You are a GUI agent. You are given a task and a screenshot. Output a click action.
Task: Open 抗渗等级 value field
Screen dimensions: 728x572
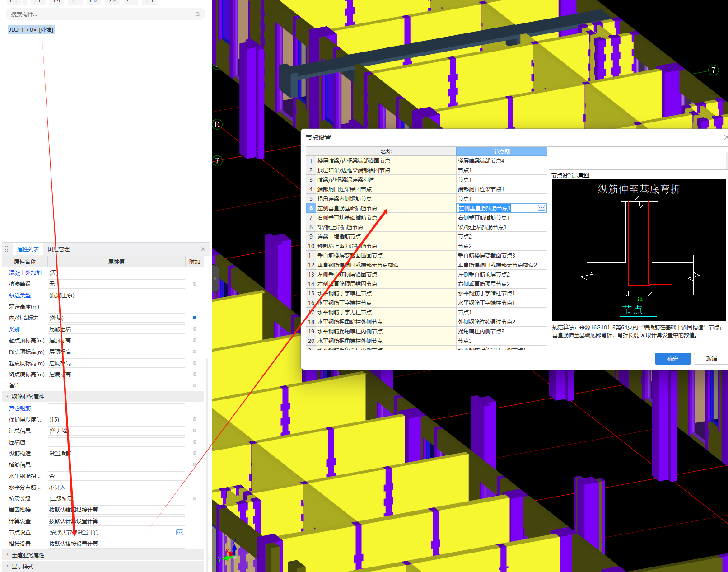click(117, 284)
